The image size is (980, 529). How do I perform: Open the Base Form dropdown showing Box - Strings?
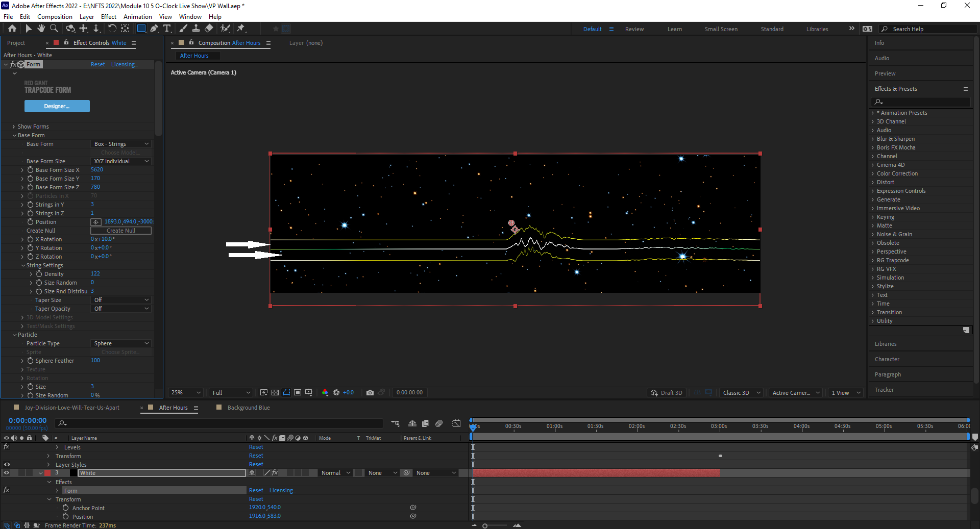(x=120, y=143)
